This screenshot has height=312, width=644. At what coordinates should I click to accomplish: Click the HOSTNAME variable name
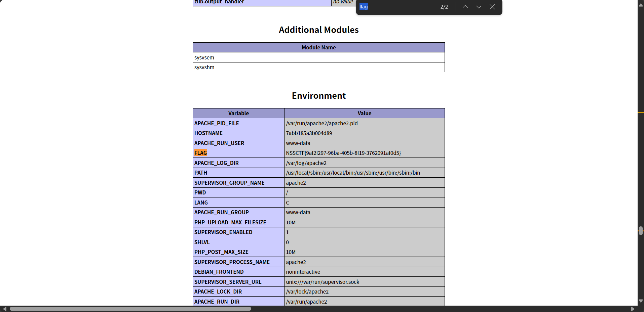pyautogui.click(x=209, y=133)
